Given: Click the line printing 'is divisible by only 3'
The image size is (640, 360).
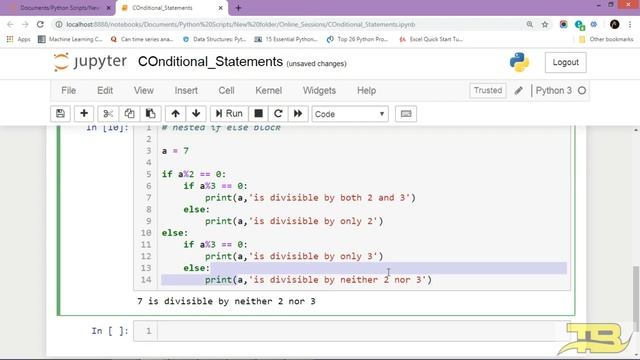Looking at the screenshot, I should (x=294, y=256).
